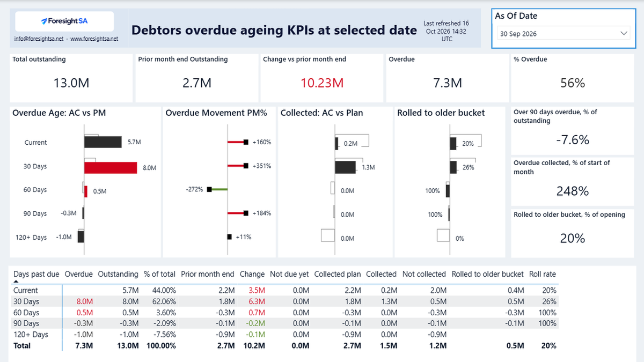The height and width of the screenshot is (362, 644).
Task: Sort table by Roll rate header
Action: 543,274
